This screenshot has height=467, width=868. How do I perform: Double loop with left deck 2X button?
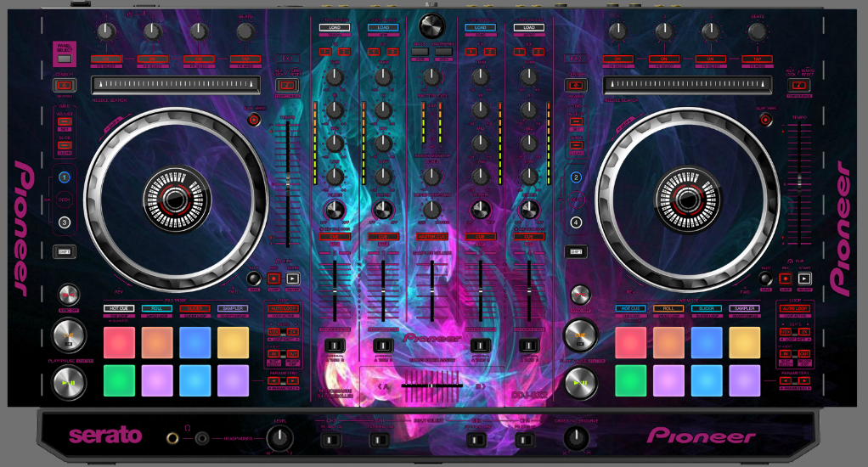pyautogui.click(x=293, y=332)
